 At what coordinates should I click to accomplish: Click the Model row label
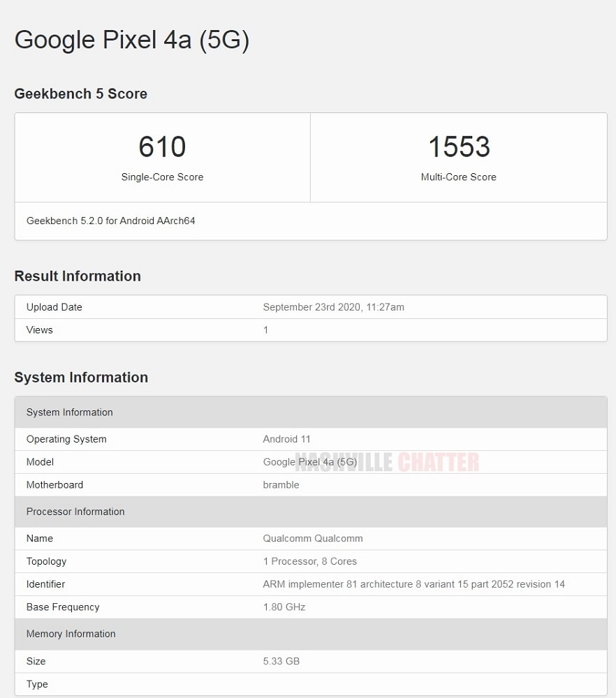[40, 462]
